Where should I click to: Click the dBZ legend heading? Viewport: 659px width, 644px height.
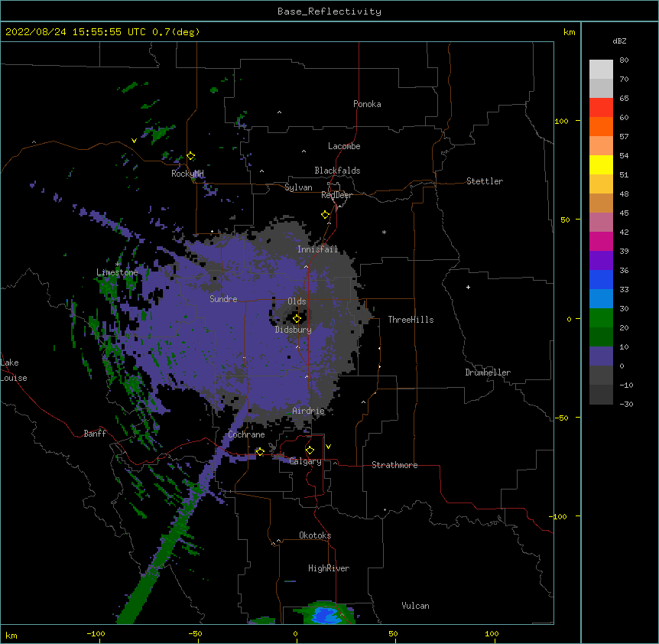coord(619,41)
